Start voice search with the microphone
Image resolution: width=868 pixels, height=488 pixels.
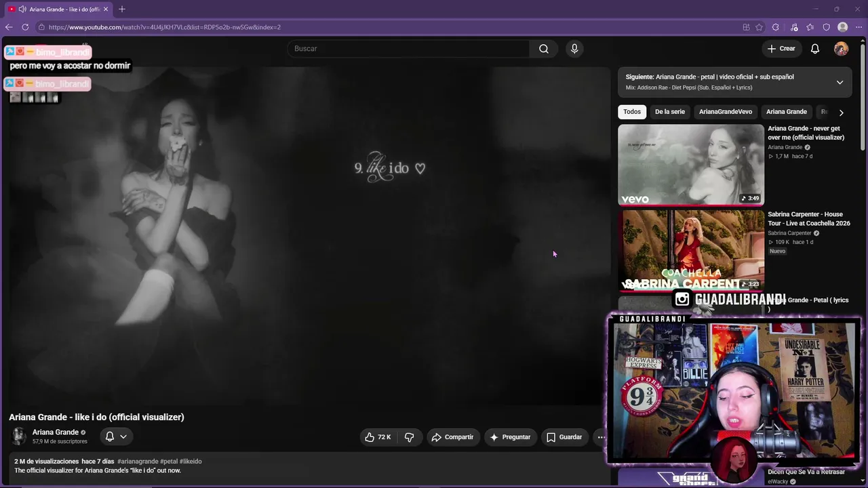pos(574,49)
